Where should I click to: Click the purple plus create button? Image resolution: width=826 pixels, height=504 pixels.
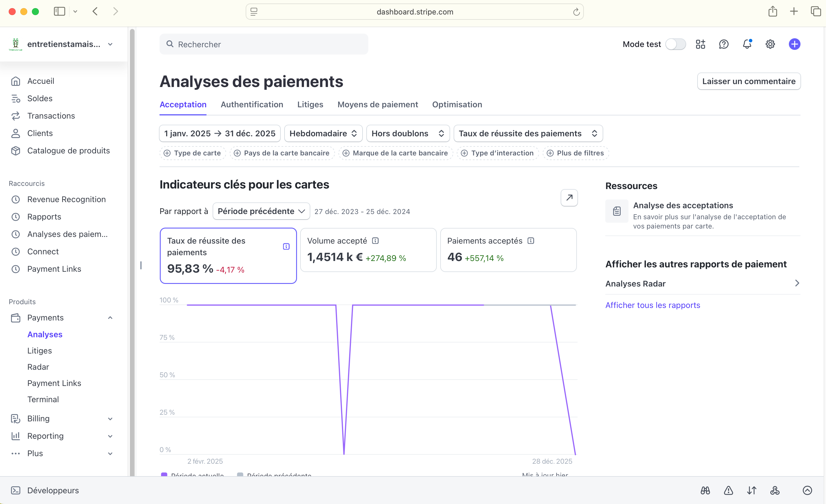[x=794, y=44]
